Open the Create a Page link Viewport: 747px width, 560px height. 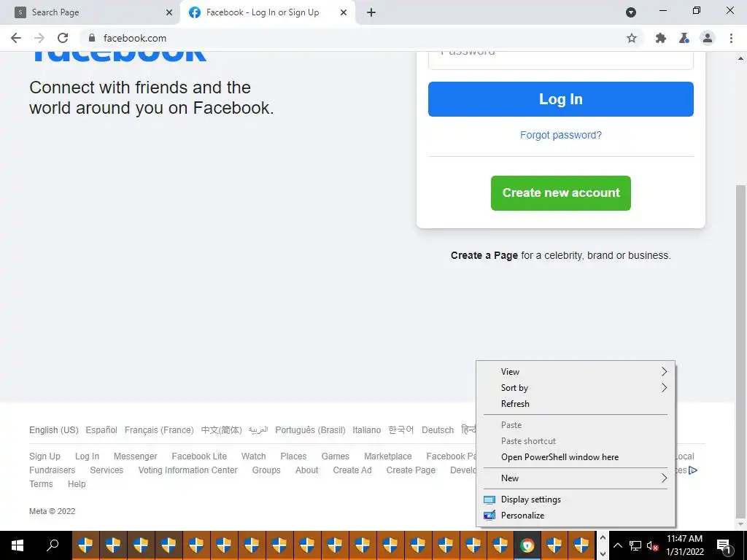point(484,255)
